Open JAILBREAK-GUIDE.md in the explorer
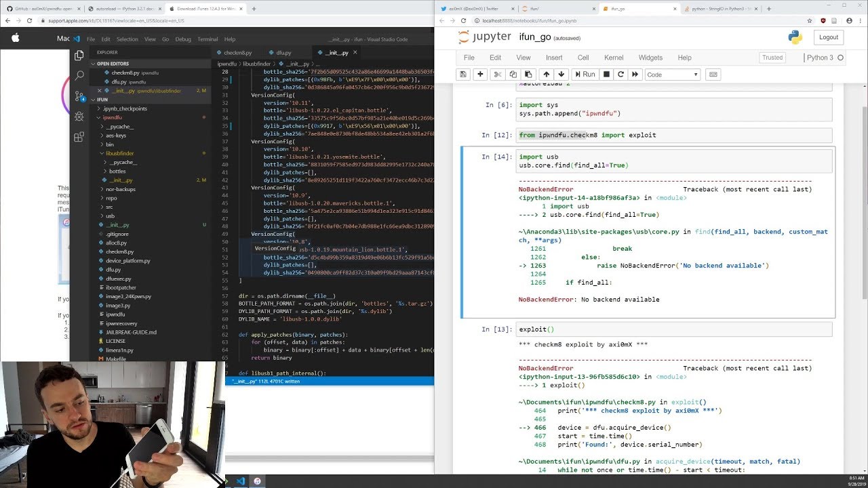868x488 pixels. point(132,332)
